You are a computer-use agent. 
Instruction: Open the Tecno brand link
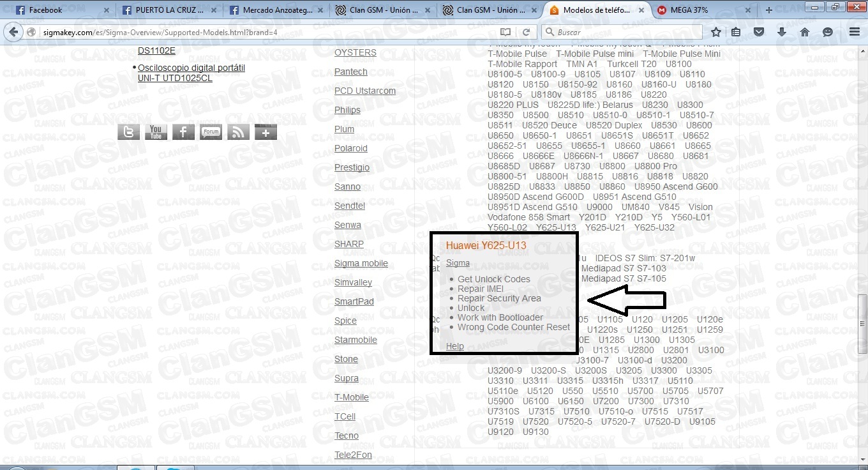pyautogui.click(x=347, y=436)
